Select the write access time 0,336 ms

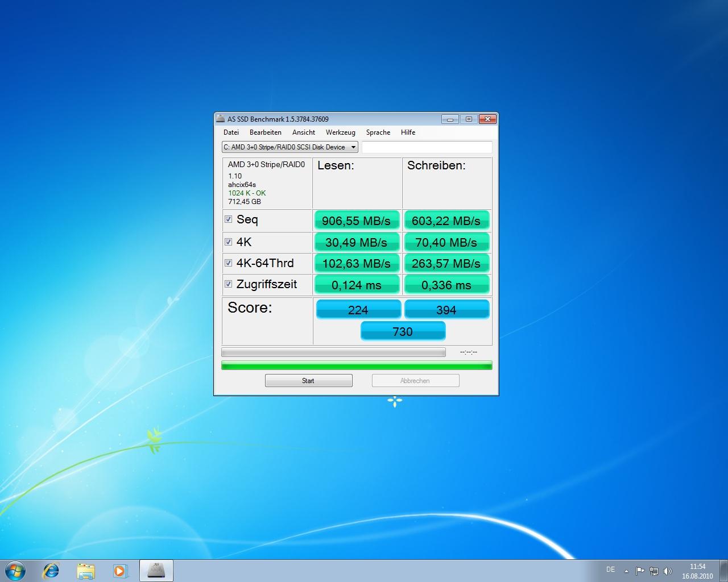pos(446,285)
